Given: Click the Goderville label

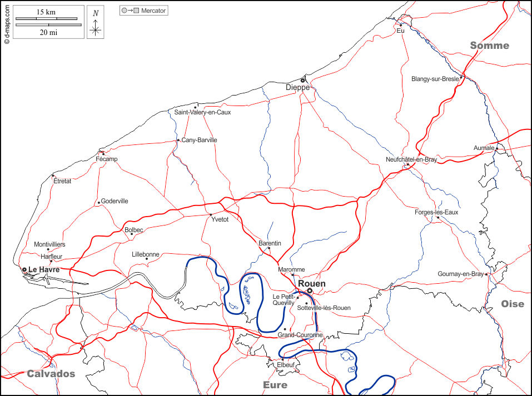Looking at the screenshot, I should (x=115, y=201).
